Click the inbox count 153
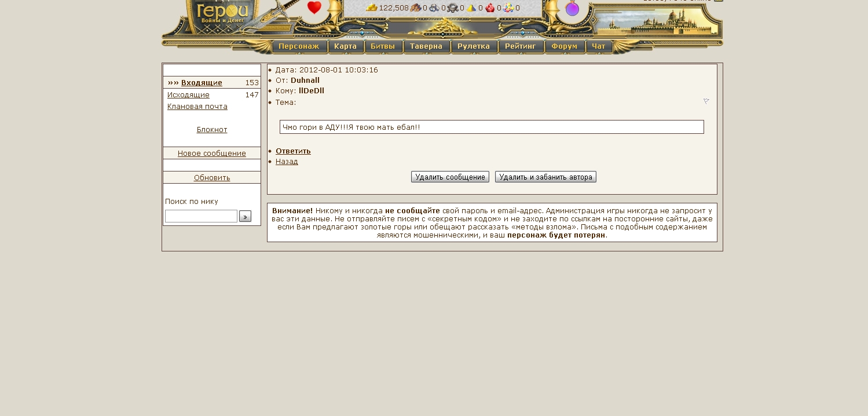 pyautogui.click(x=252, y=83)
